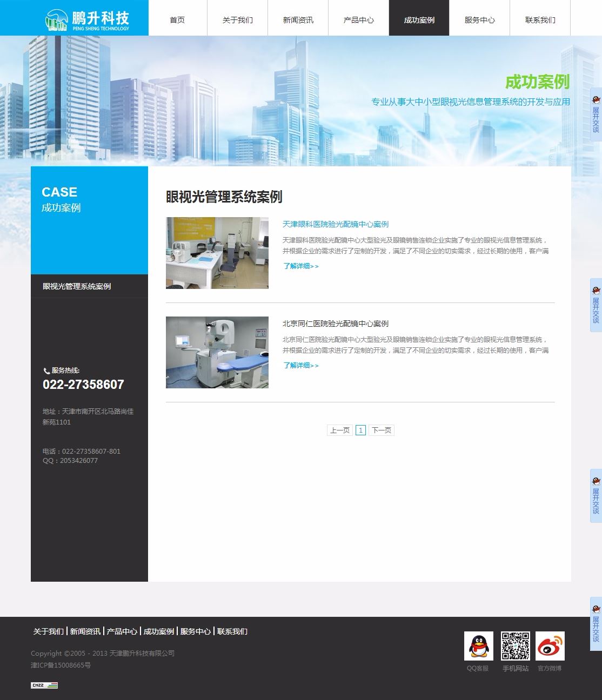The image size is (602, 700).
Task: Click the 天津眼科医院 case description paragraph
Action: click(416, 246)
